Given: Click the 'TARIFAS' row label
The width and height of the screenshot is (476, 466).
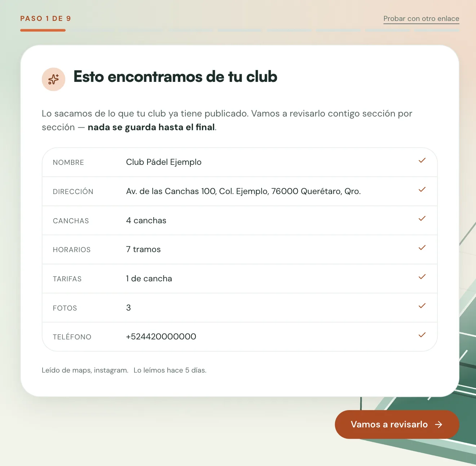Looking at the screenshot, I should [67, 279].
